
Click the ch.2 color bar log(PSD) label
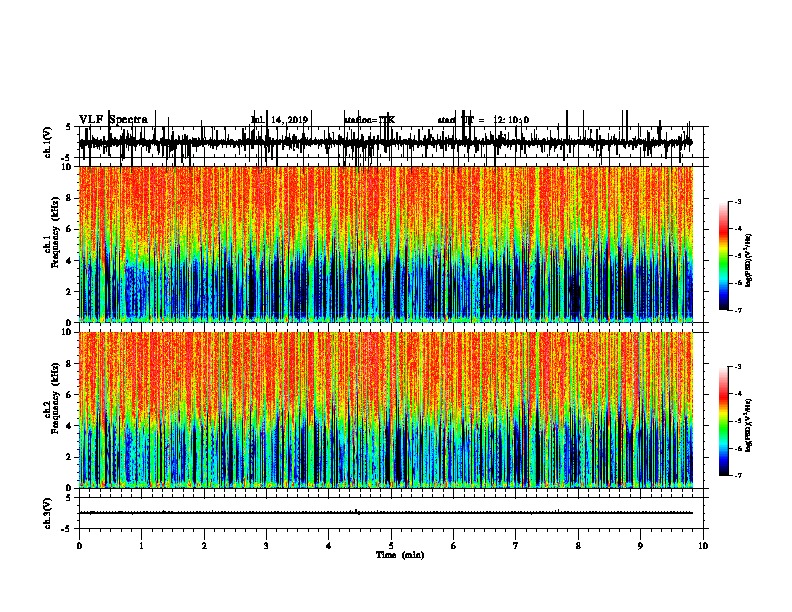click(x=748, y=425)
